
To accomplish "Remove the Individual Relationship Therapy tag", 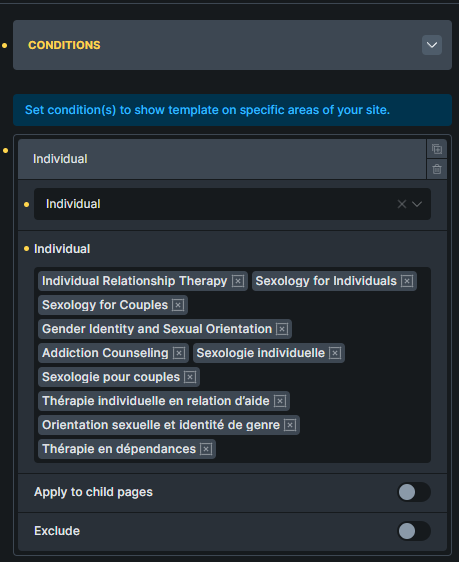I will (238, 281).
